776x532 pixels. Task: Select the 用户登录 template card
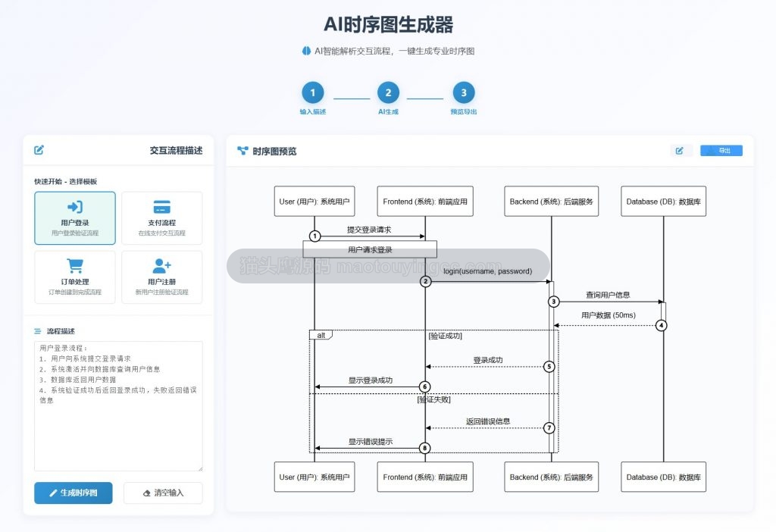(x=75, y=218)
